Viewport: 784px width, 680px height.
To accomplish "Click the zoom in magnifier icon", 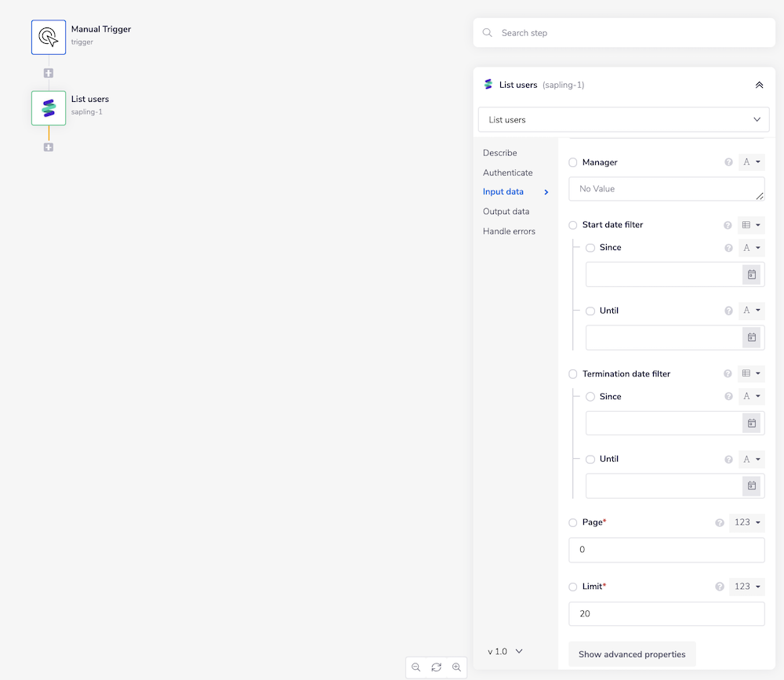I will pos(456,667).
